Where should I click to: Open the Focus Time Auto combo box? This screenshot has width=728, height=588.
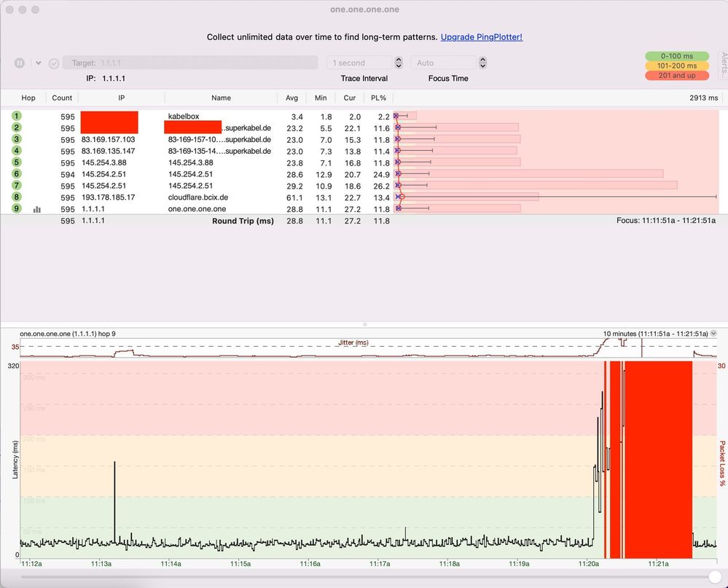click(444, 63)
